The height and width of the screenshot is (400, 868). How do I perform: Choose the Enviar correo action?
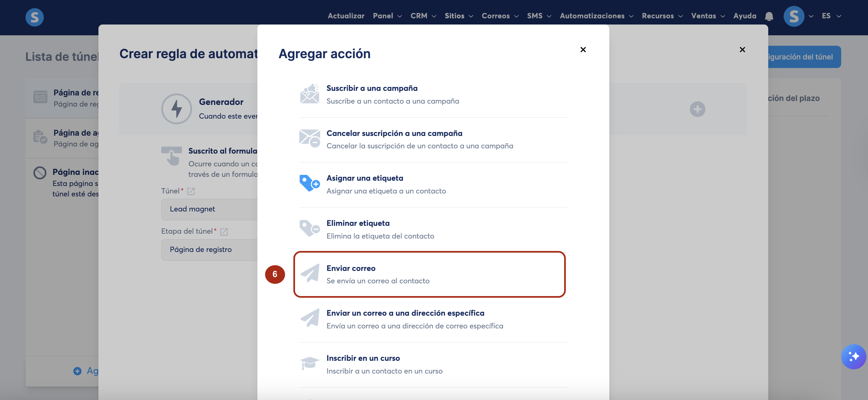(x=429, y=274)
